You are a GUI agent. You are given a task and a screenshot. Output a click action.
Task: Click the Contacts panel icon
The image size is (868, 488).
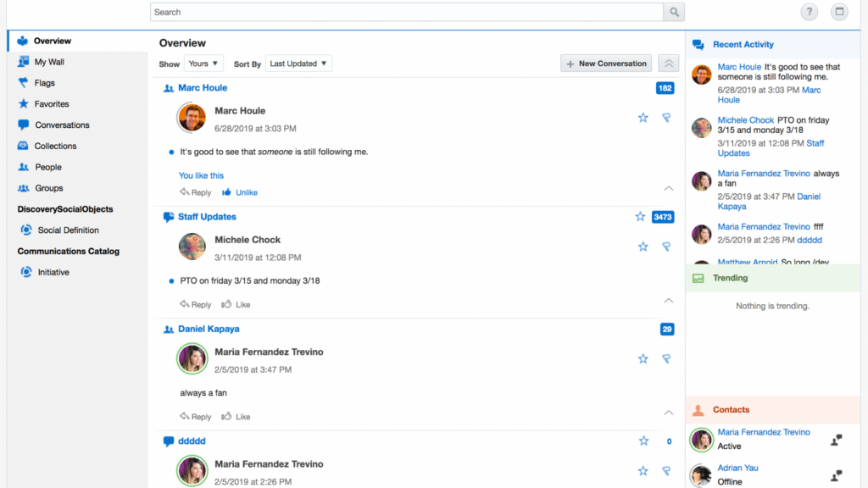pos(698,410)
